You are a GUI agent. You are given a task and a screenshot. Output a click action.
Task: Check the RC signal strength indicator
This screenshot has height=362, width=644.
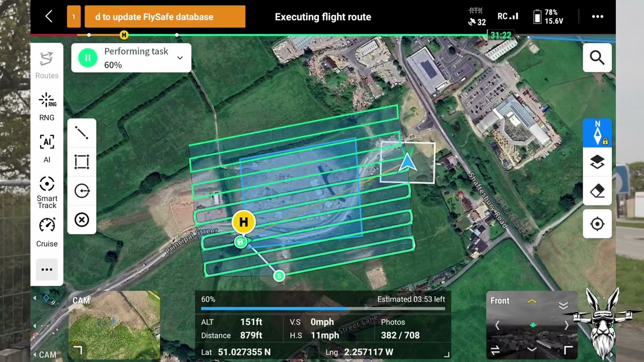508,17
